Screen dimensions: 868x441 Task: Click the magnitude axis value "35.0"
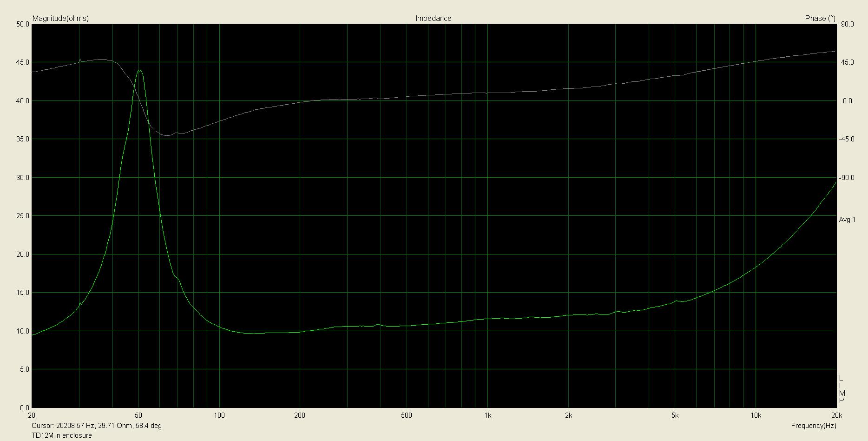point(23,139)
